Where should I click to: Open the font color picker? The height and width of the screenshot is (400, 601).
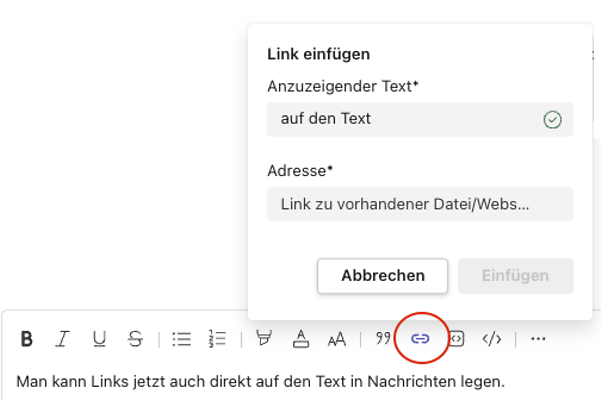[x=300, y=339]
